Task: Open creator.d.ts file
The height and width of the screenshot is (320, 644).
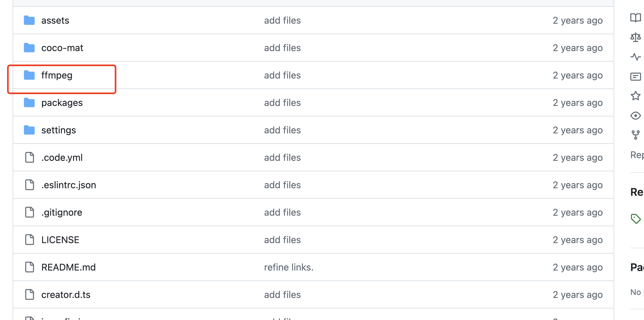Action: [x=66, y=295]
